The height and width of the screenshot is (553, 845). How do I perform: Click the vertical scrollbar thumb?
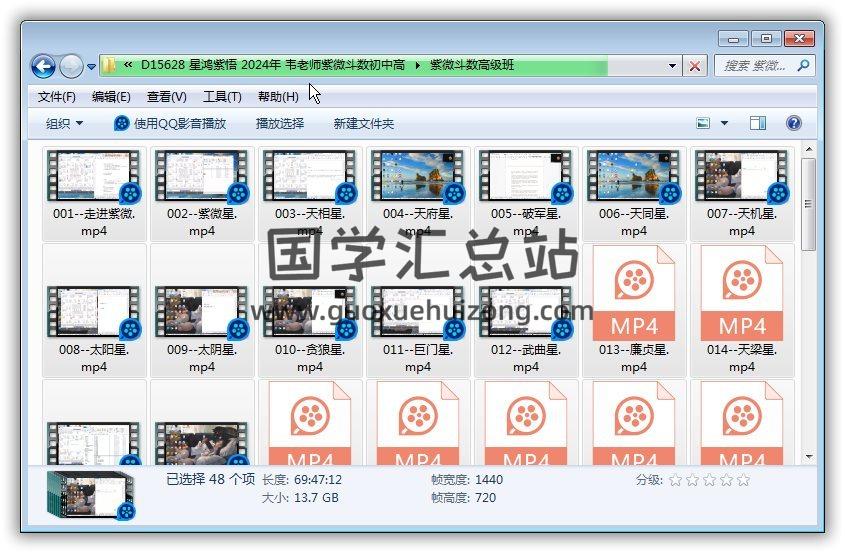(x=808, y=204)
